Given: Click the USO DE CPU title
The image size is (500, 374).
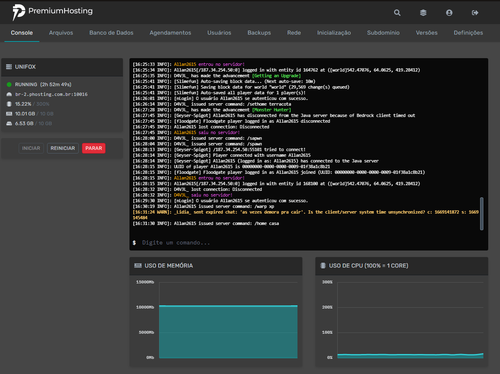Looking at the screenshot, I should (x=368, y=266).
